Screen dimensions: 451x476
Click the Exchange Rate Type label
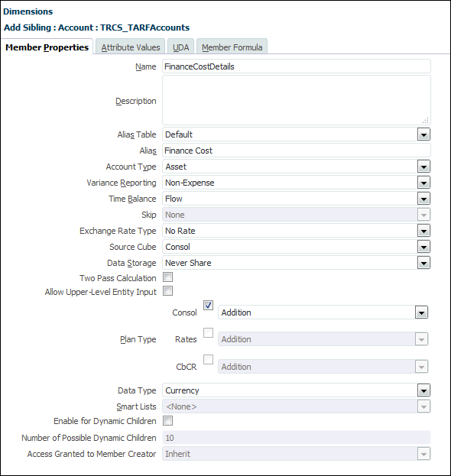click(118, 231)
